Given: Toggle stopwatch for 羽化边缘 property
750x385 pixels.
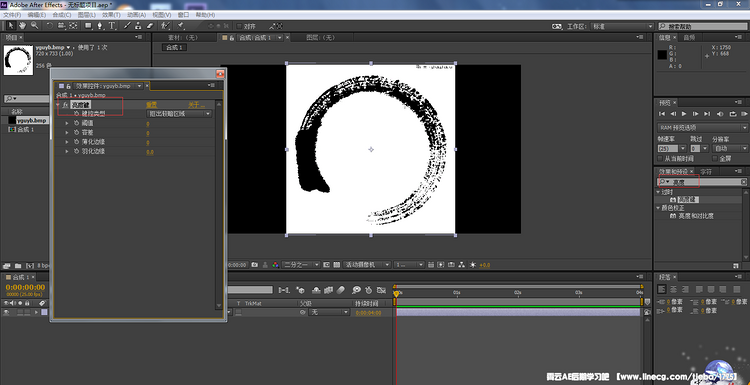Looking at the screenshot, I should tap(77, 151).
